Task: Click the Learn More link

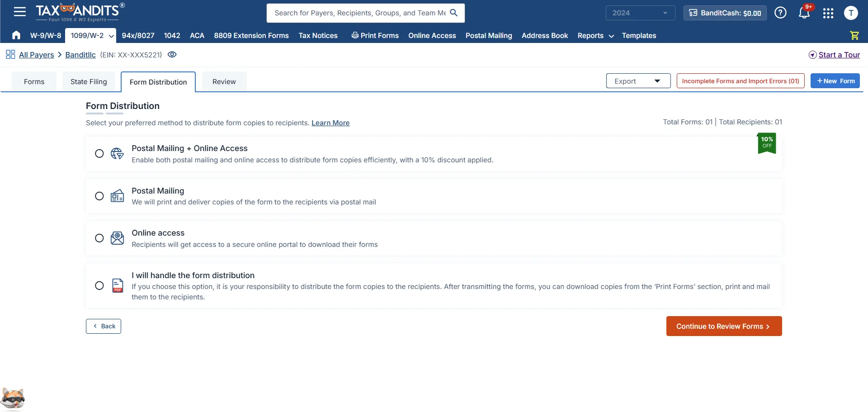Action: click(330, 123)
